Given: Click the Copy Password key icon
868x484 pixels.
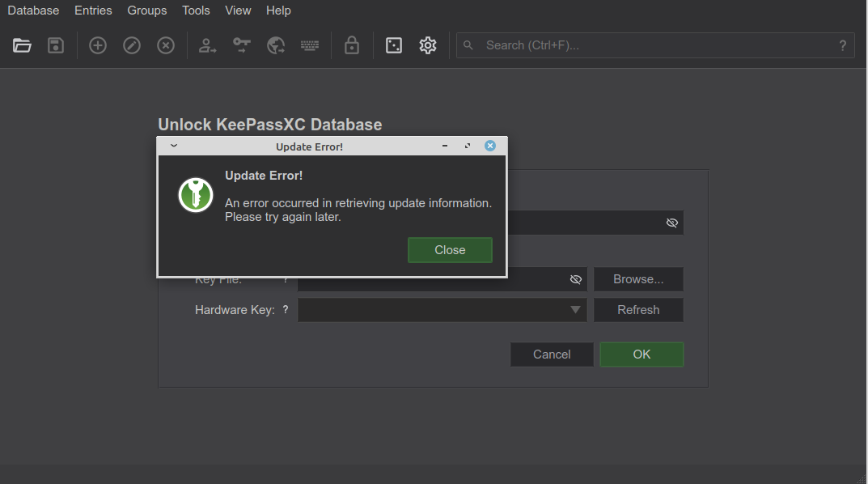Looking at the screenshot, I should pos(241,45).
